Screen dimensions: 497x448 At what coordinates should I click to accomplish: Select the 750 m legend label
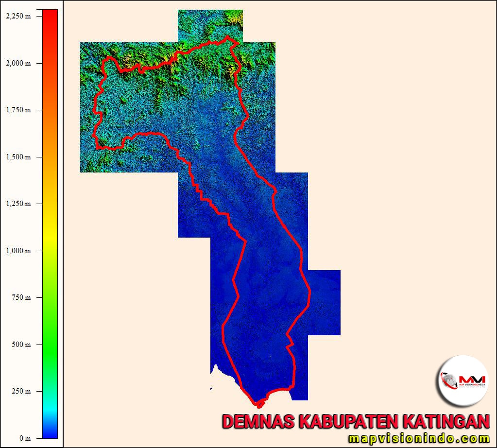pos(21,297)
